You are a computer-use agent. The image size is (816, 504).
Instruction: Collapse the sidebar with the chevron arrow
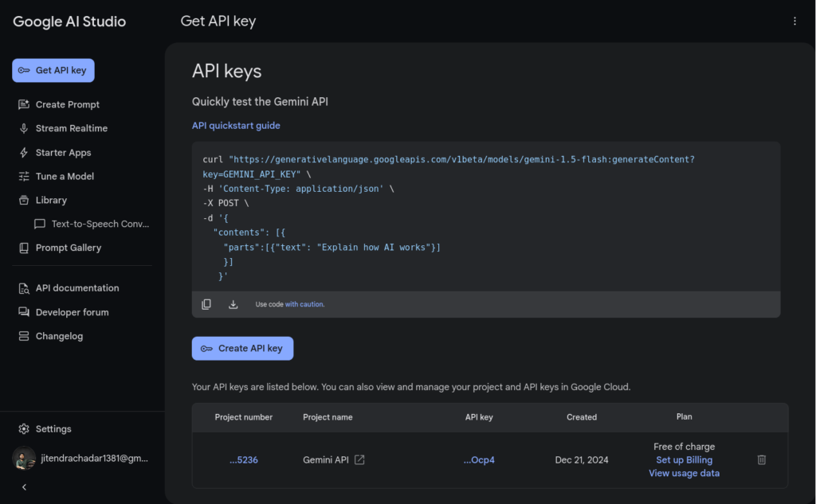[x=24, y=487]
